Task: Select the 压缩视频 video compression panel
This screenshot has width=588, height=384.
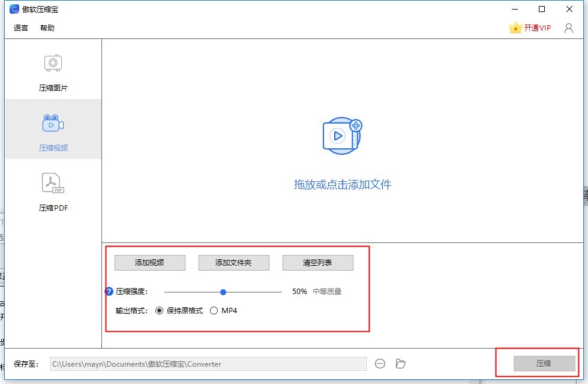Action: pyautogui.click(x=53, y=130)
